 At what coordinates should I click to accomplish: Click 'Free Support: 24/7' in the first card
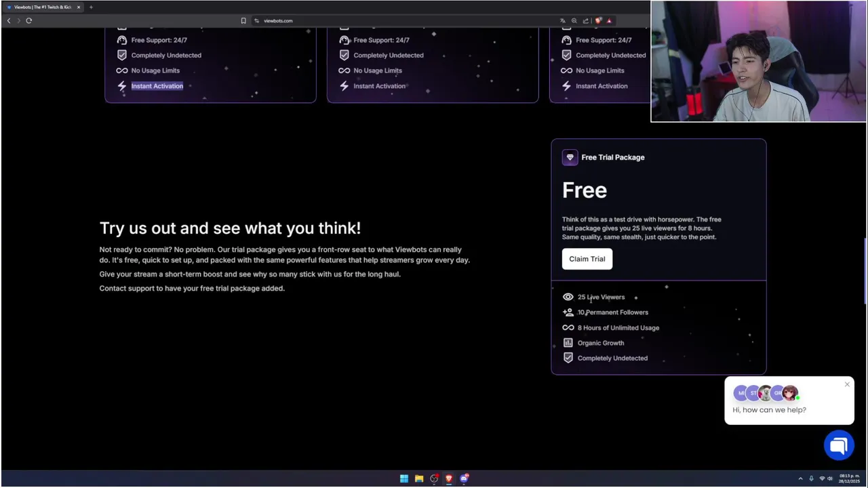[159, 40]
